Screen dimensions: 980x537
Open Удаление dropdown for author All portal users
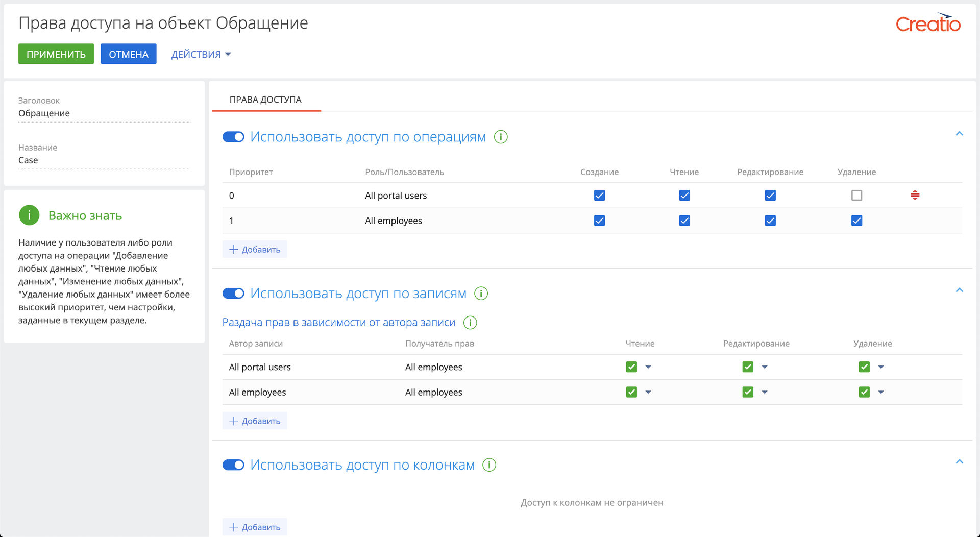881,367
